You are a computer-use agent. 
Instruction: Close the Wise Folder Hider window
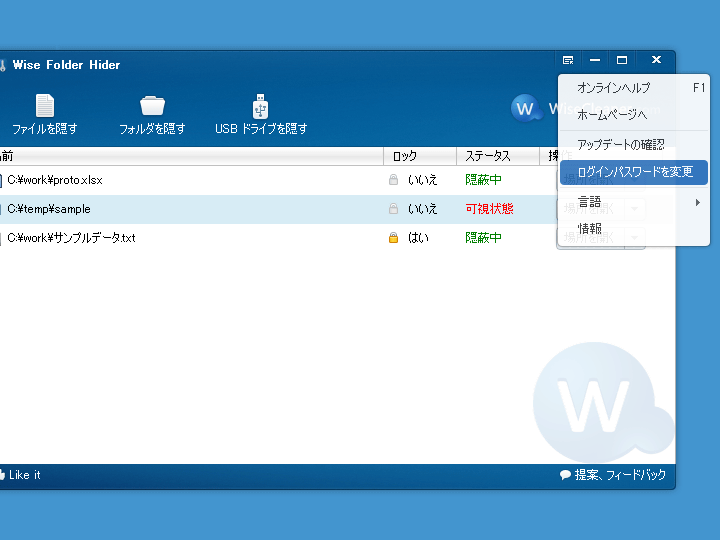click(x=657, y=60)
